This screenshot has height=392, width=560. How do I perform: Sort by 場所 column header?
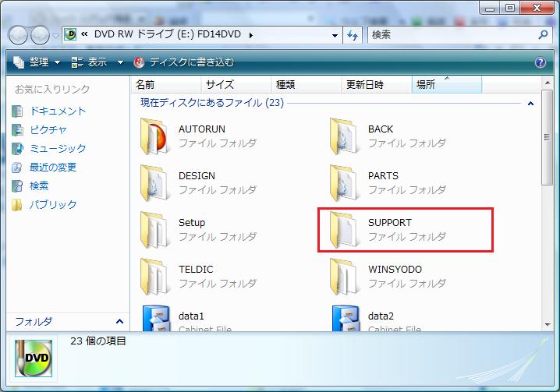click(x=447, y=85)
